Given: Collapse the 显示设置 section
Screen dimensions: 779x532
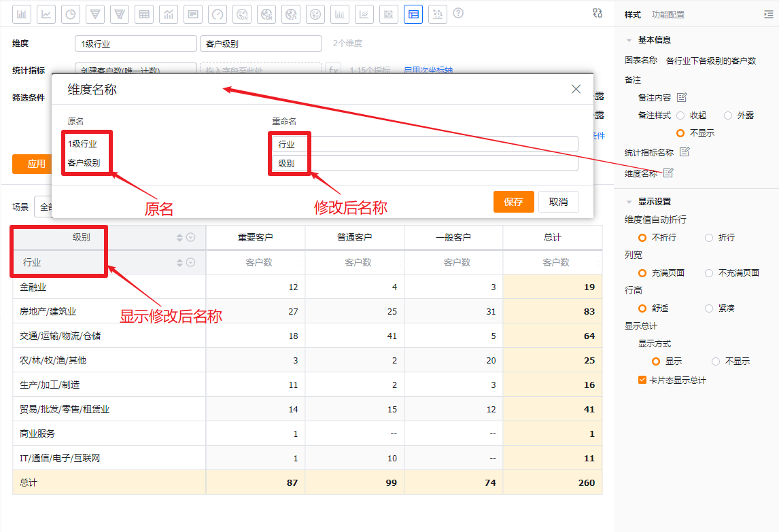Looking at the screenshot, I should (x=629, y=202).
